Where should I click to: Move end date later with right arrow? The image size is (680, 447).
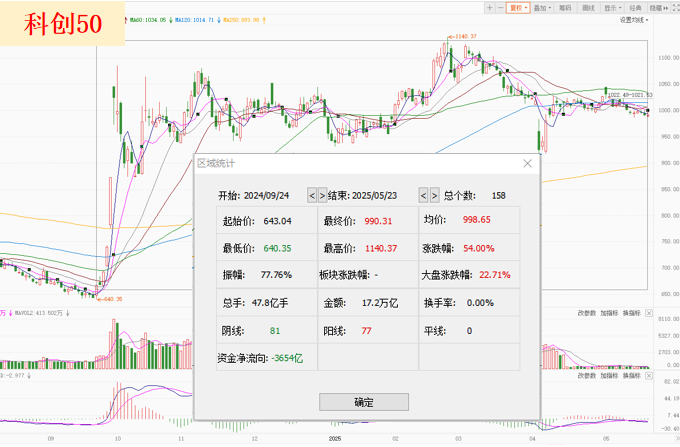coord(434,196)
